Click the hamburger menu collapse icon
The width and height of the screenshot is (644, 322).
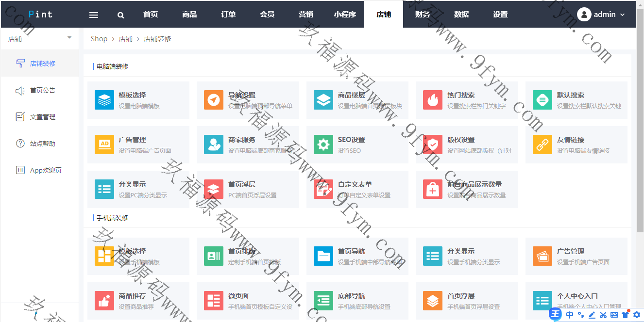click(94, 15)
